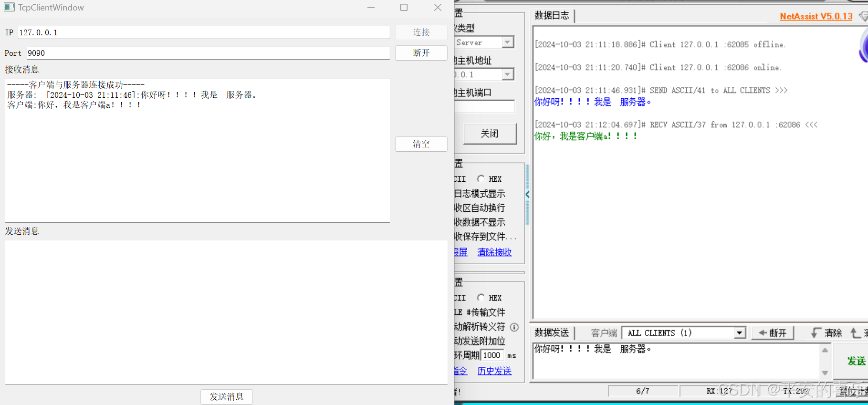Click inside the 发送消息 empty text box
This screenshot has height=405, width=868.
click(x=226, y=312)
